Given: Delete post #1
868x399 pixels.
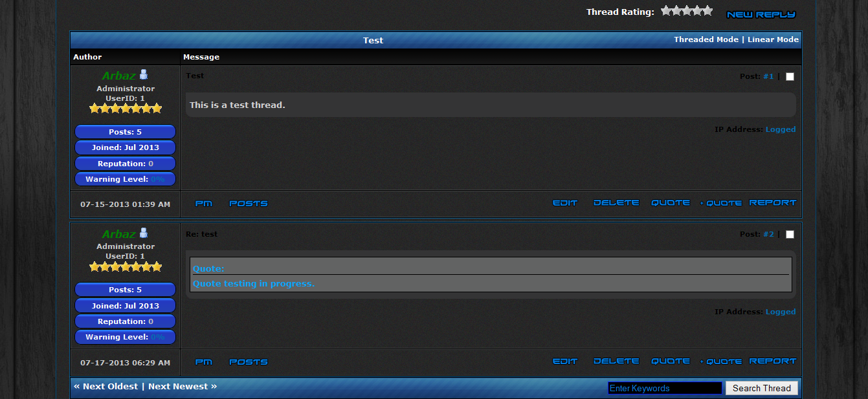Looking at the screenshot, I should point(616,203).
